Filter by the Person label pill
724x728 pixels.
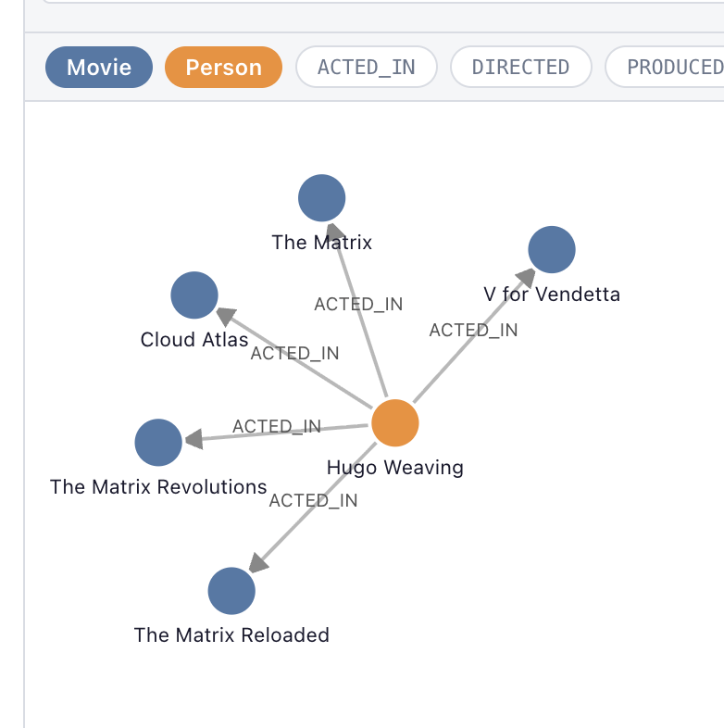click(x=223, y=68)
